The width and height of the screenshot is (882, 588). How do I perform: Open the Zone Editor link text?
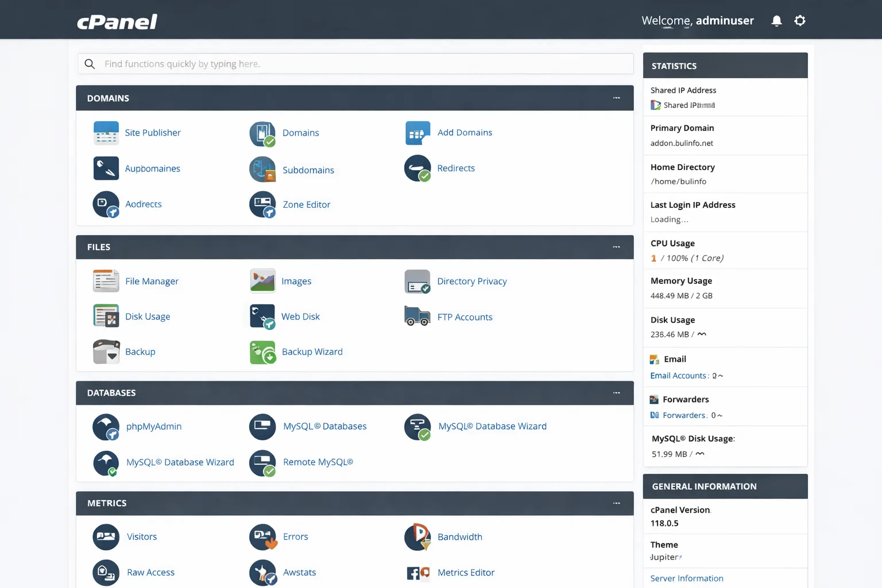pos(306,204)
